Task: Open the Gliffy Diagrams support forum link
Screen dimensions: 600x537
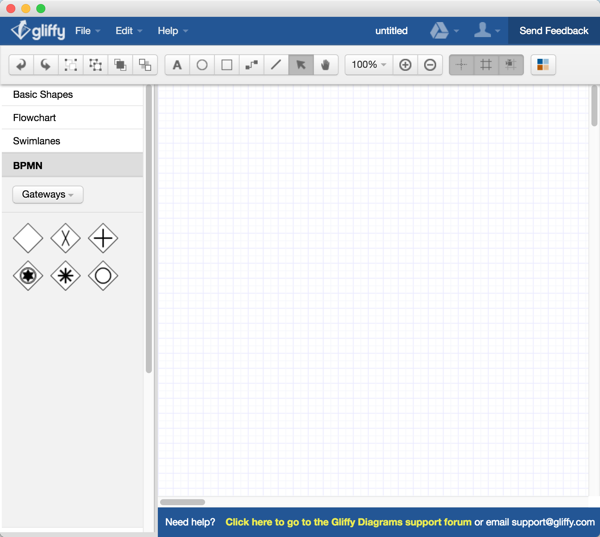Action: (348, 522)
